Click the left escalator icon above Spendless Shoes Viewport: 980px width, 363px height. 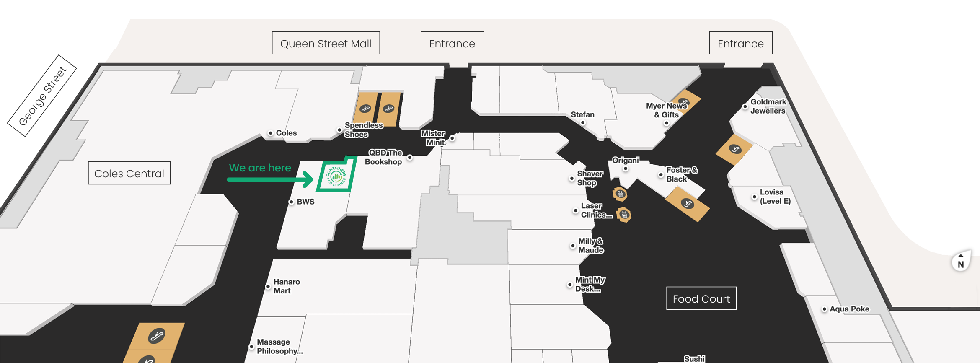click(x=365, y=109)
